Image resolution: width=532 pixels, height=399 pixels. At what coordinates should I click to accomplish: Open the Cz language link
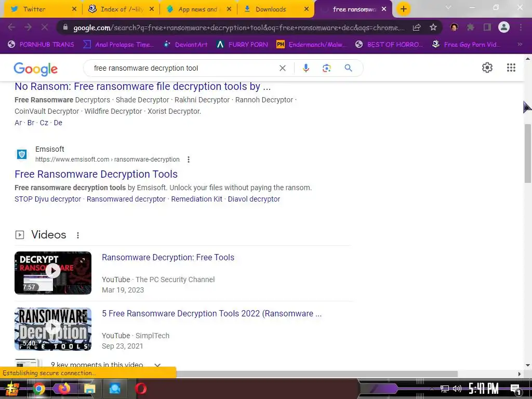click(44, 123)
